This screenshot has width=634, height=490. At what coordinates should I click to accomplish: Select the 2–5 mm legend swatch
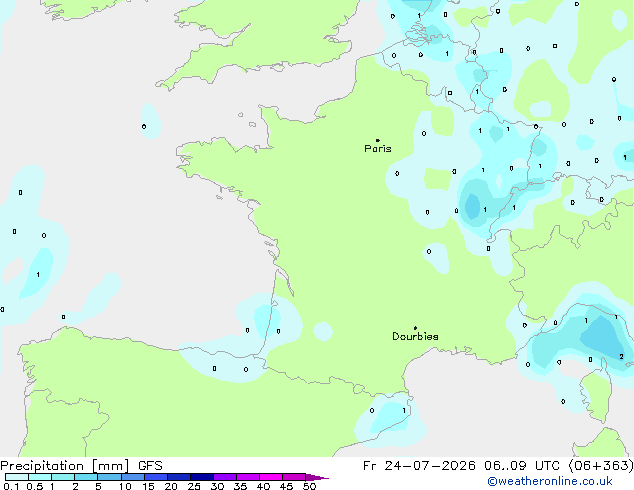click(x=86, y=477)
